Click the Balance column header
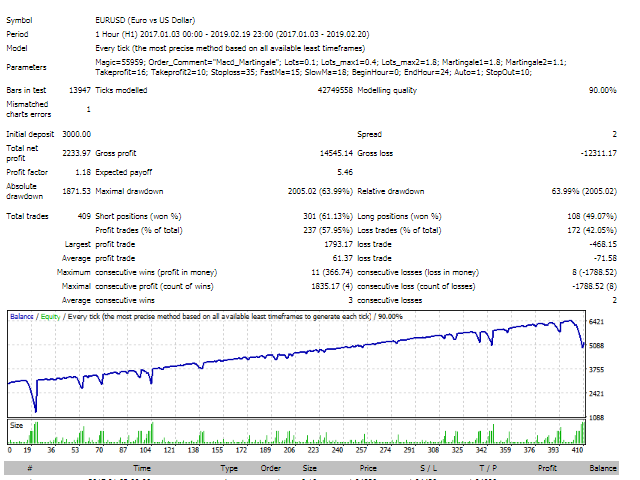This screenshot has height=480, width=640. pos(603,467)
